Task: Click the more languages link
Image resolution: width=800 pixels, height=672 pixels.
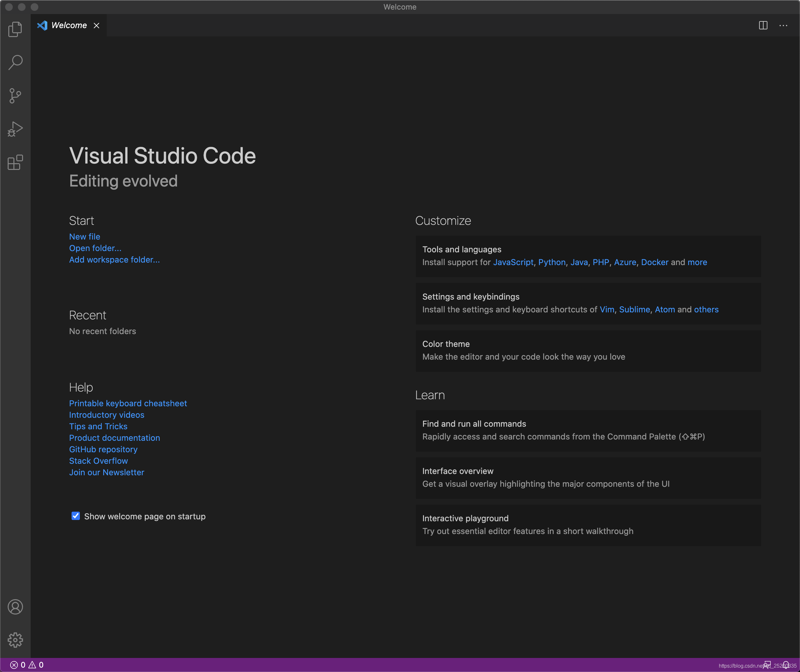Action: point(697,262)
